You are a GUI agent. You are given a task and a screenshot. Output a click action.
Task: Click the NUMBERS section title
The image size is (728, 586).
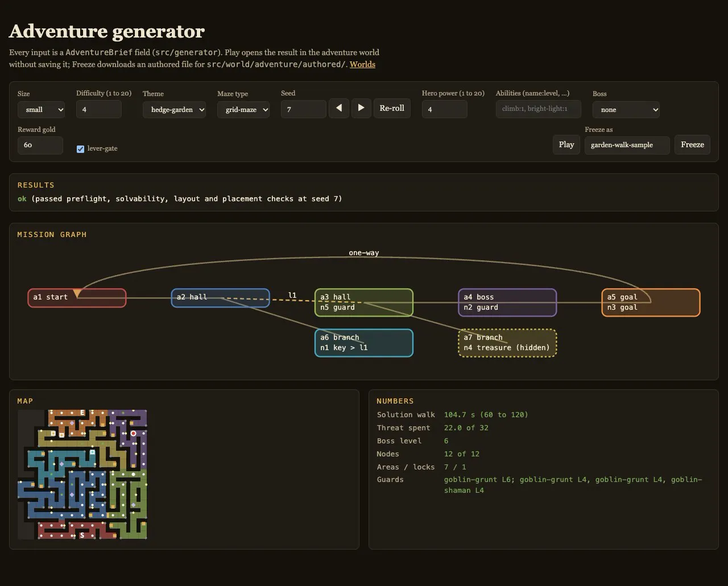[x=395, y=401]
